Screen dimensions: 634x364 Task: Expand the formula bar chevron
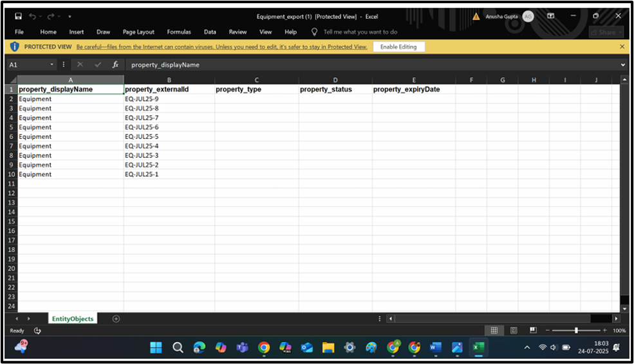pyautogui.click(x=622, y=65)
